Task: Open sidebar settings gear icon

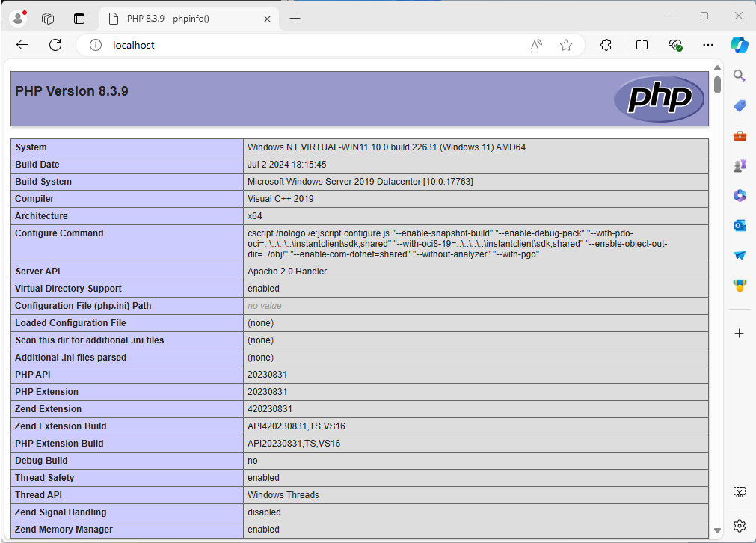Action: coord(739,525)
